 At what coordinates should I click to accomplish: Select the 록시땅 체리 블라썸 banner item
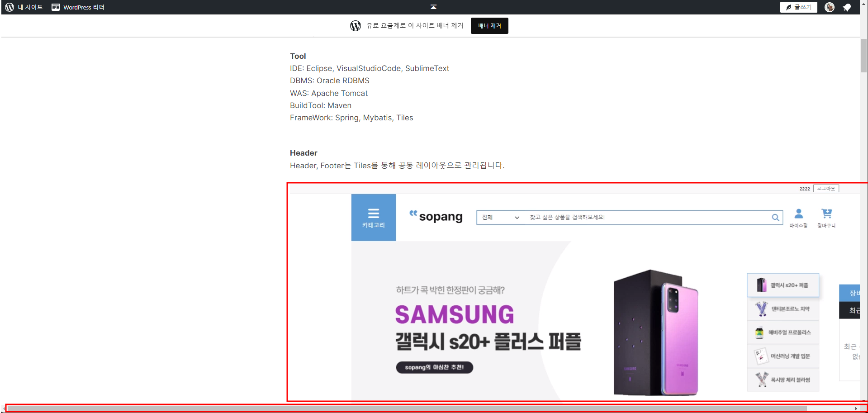click(783, 380)
